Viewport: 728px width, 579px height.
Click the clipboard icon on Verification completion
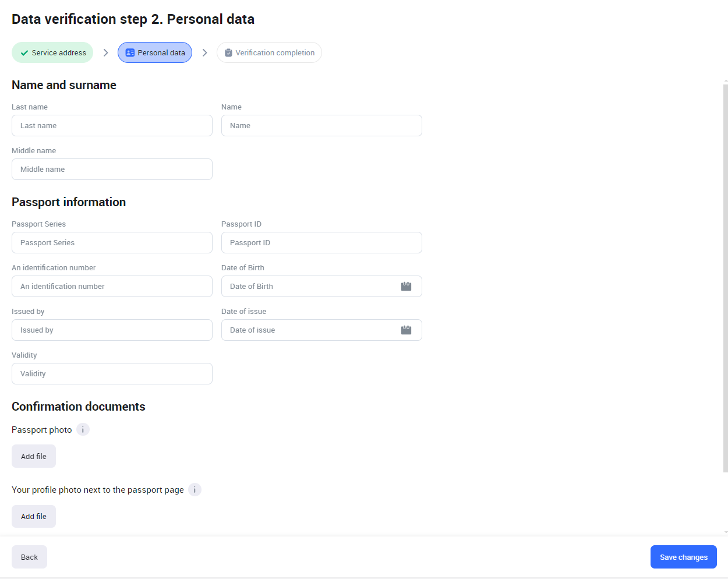coord(228,53)
